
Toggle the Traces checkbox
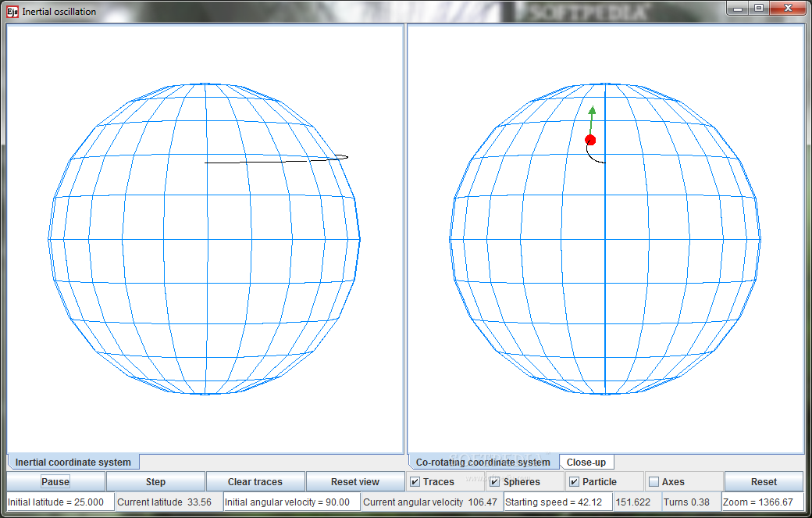(415, 482)
